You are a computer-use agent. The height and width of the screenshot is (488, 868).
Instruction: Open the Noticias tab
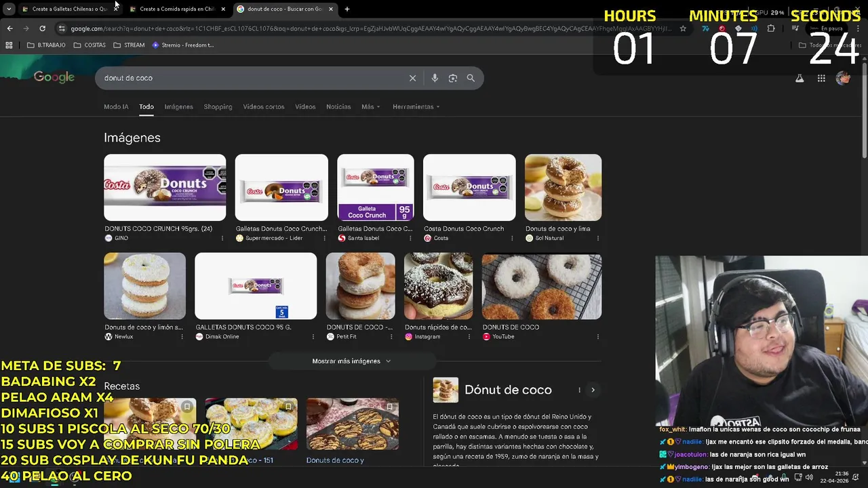pos(338,106)
